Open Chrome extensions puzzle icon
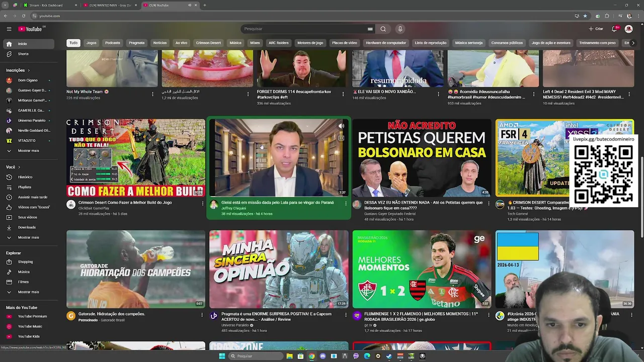Screen dimensions: 644x362 tap(607, 16)
